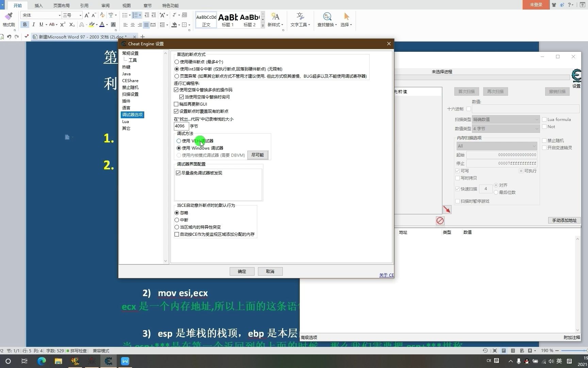Viewport: 588px width, 368px height.
Task: Toggle 设置断点时覆盖现有的断点 checkbox
Action: point(176,111)
